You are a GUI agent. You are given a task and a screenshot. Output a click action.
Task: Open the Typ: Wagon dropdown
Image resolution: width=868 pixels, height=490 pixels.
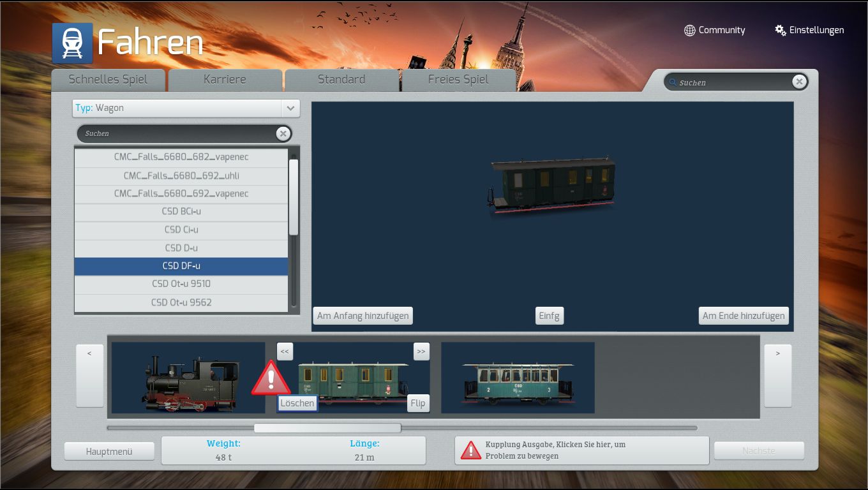coord(186,108)
